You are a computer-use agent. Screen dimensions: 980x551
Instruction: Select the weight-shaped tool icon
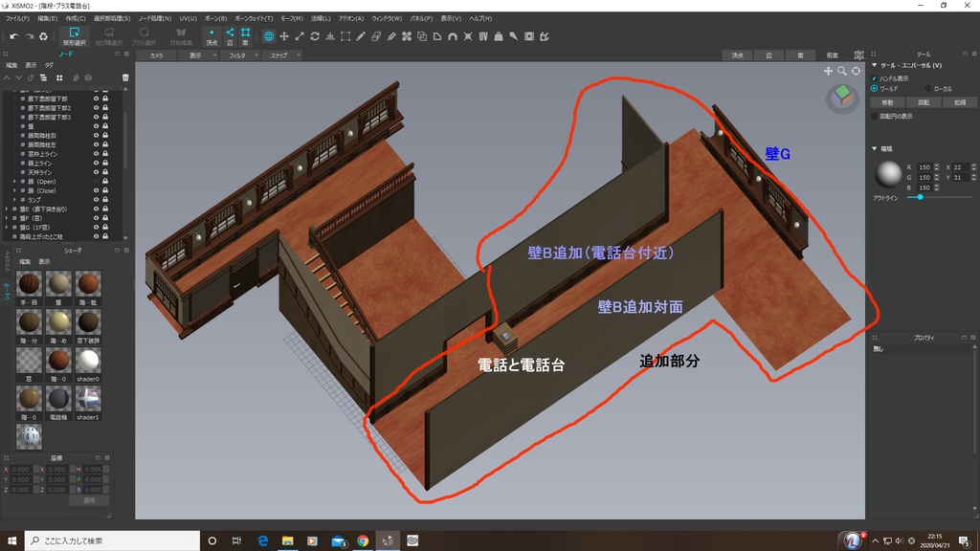coord(499,36)
